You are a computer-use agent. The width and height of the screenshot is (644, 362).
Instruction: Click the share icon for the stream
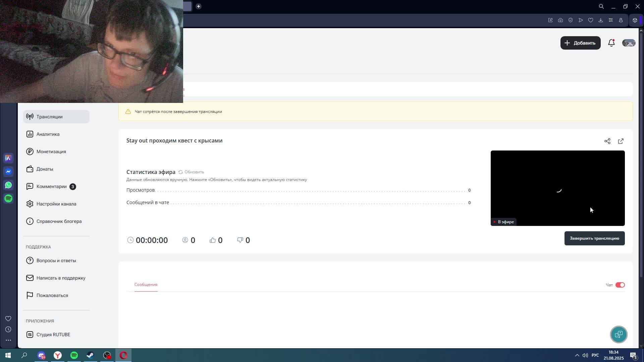607,141
